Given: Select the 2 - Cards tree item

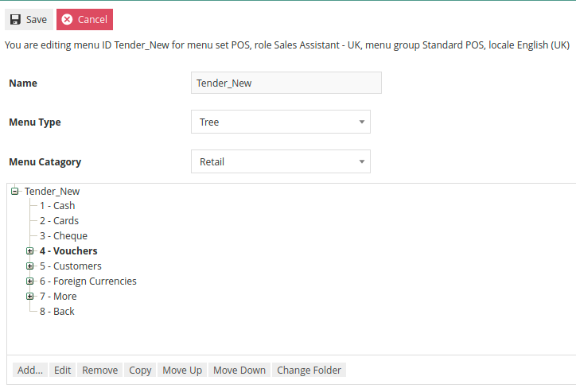Looking at the screenshot, I should pos(59,221).
